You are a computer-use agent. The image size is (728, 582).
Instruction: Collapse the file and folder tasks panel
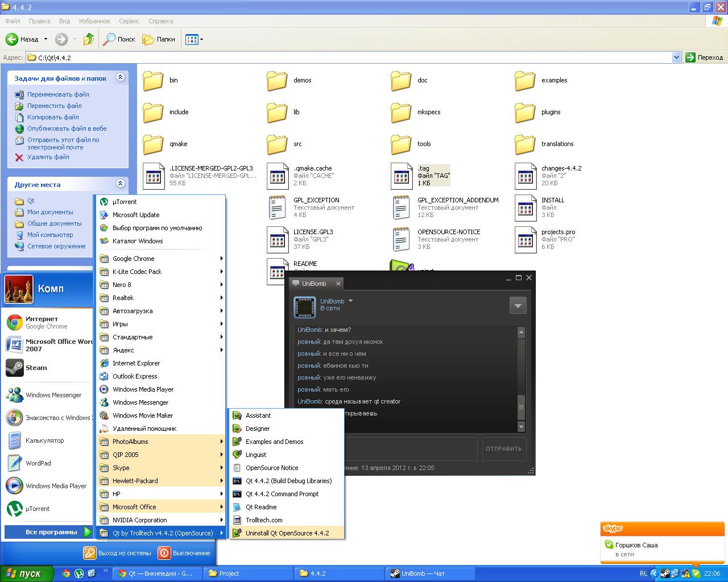(120, 77)
